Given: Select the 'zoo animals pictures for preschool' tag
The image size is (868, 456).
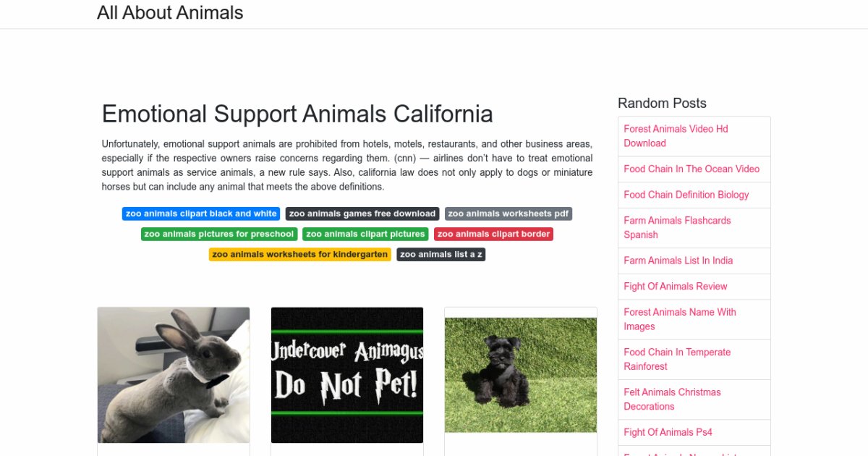Looking at the screenshot, I should click(x=219, y=234).
